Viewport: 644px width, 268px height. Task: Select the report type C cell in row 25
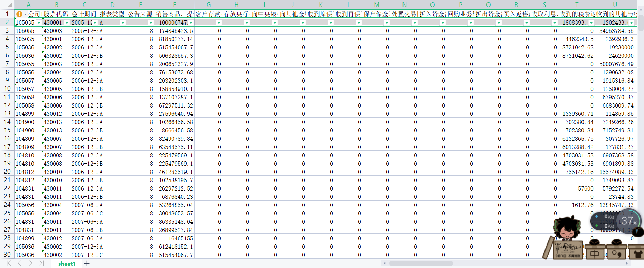[112, 213]
